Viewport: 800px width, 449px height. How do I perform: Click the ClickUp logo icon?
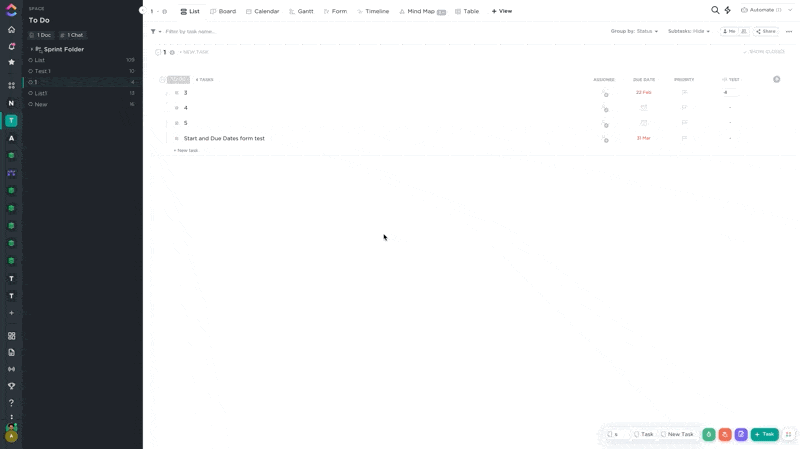[11, 10]
